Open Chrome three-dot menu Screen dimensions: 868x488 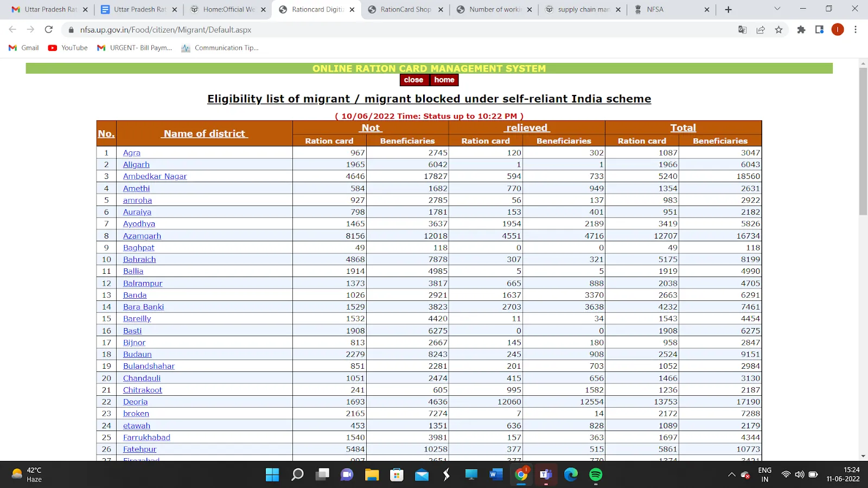pos(856,30)
